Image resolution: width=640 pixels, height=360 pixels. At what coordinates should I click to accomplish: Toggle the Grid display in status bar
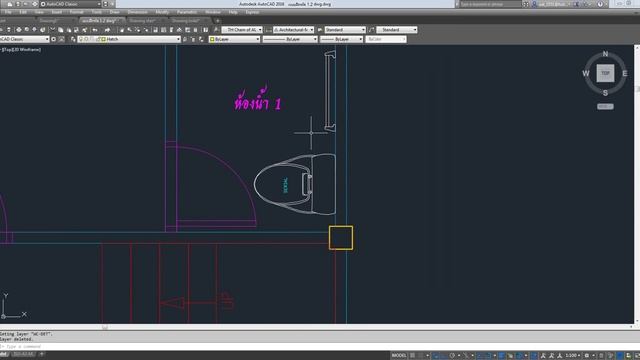(x=412, y=356)
